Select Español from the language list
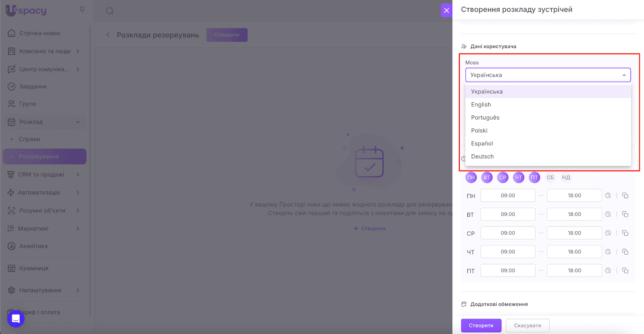The image size is (644, 334). (x=548, y=143)
